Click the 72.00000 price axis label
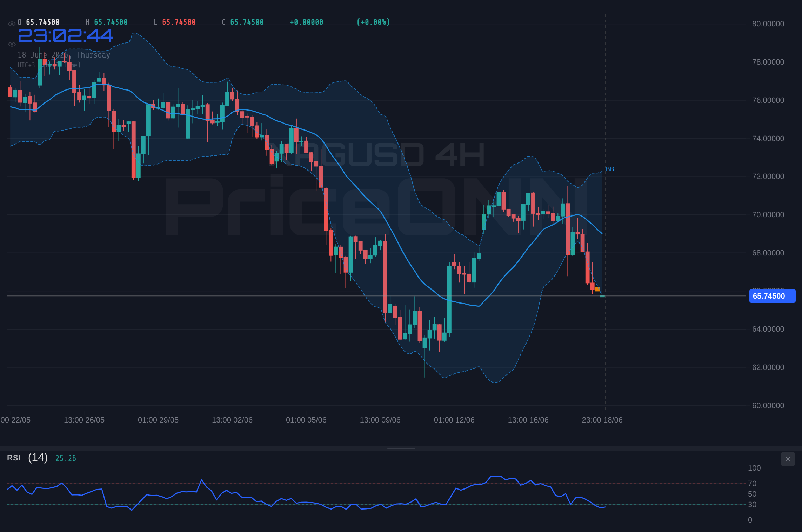Viewport: 802px width, 532px height. (x=768, y=177)
